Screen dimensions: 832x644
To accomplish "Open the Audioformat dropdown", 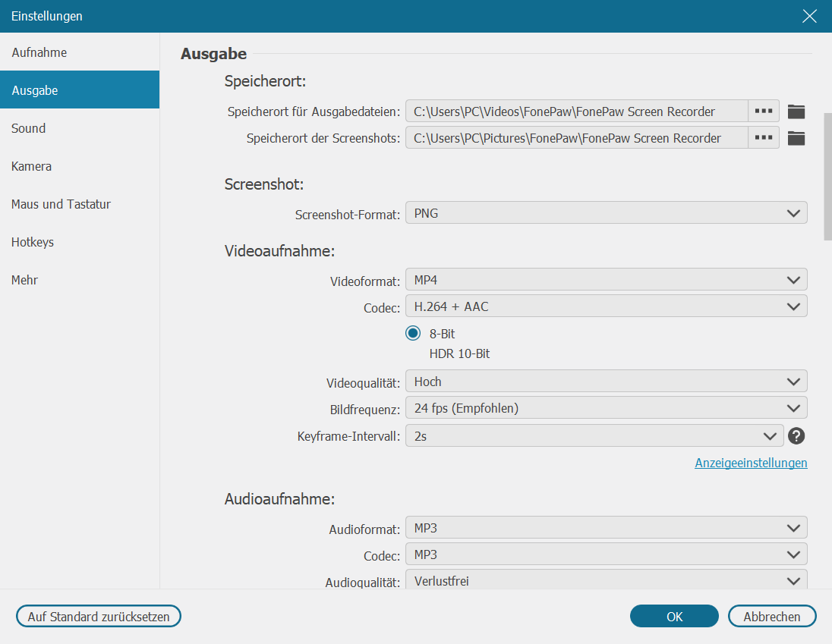I will click(605, 527).
